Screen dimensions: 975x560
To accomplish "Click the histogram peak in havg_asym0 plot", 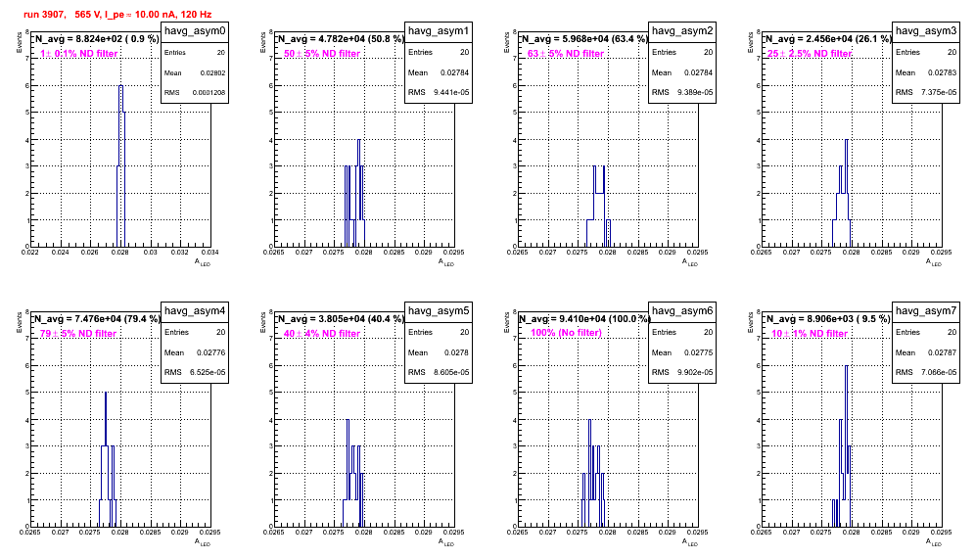I will point(121,86).
